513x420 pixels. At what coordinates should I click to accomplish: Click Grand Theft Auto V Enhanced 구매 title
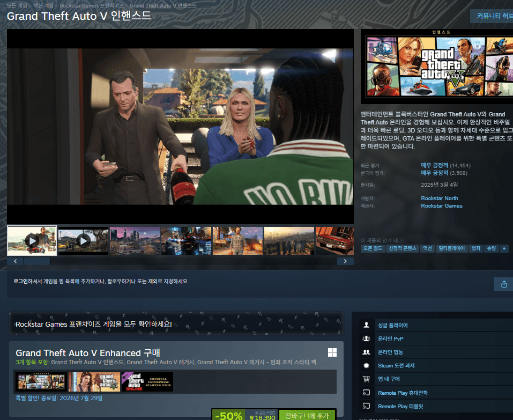click(88, 353)
